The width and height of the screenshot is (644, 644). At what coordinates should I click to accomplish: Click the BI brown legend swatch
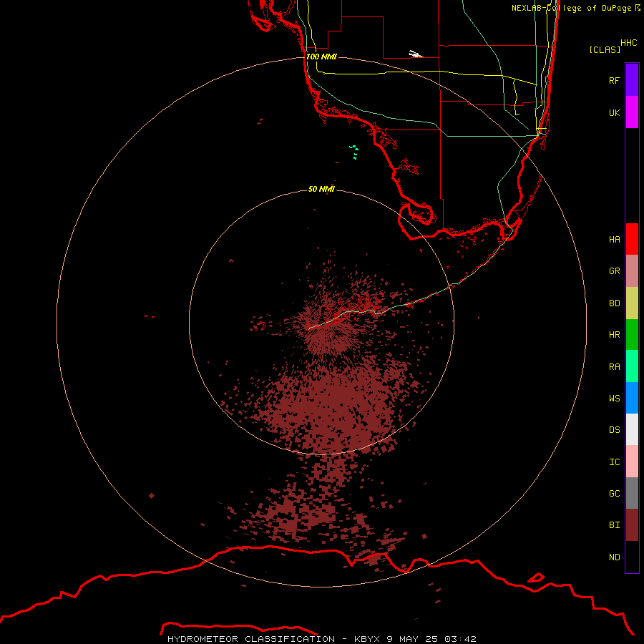(632, 525)
